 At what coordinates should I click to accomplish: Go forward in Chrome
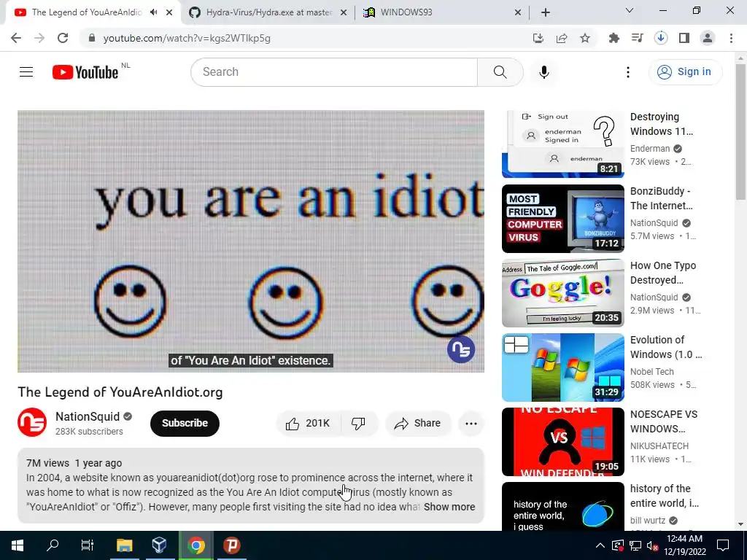39,38
